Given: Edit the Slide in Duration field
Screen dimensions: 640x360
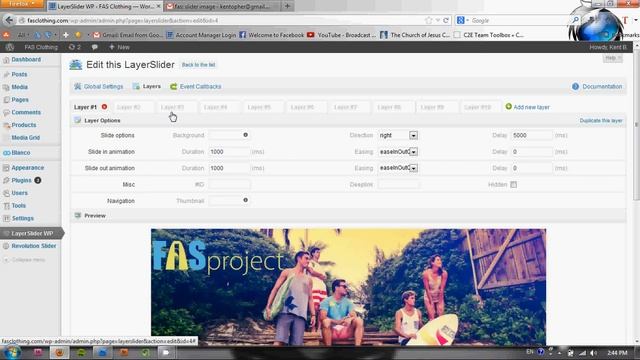Looking at the screenshot, I should 229,151.
